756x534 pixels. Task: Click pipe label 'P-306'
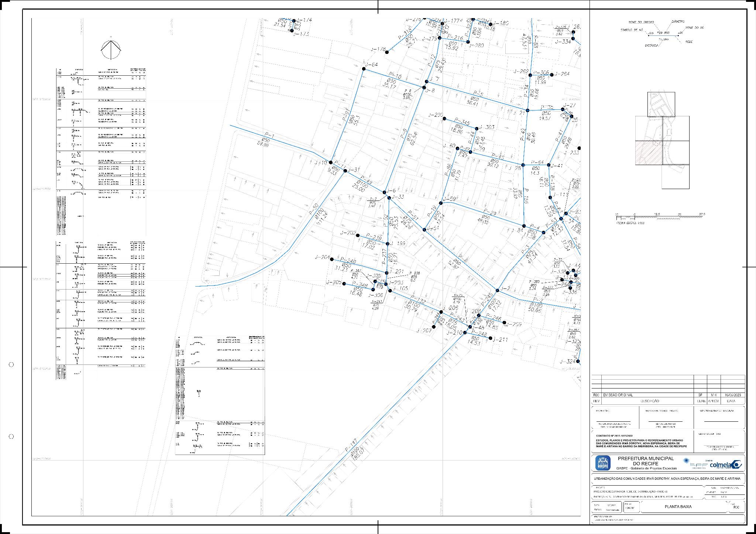(541, 73)
